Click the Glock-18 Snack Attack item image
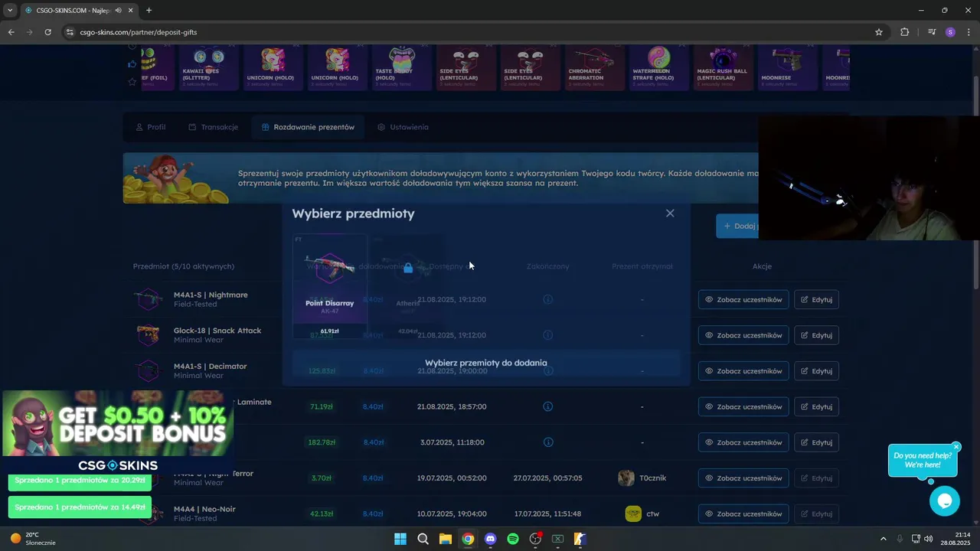The image size is (980, 551). [148, 335]
